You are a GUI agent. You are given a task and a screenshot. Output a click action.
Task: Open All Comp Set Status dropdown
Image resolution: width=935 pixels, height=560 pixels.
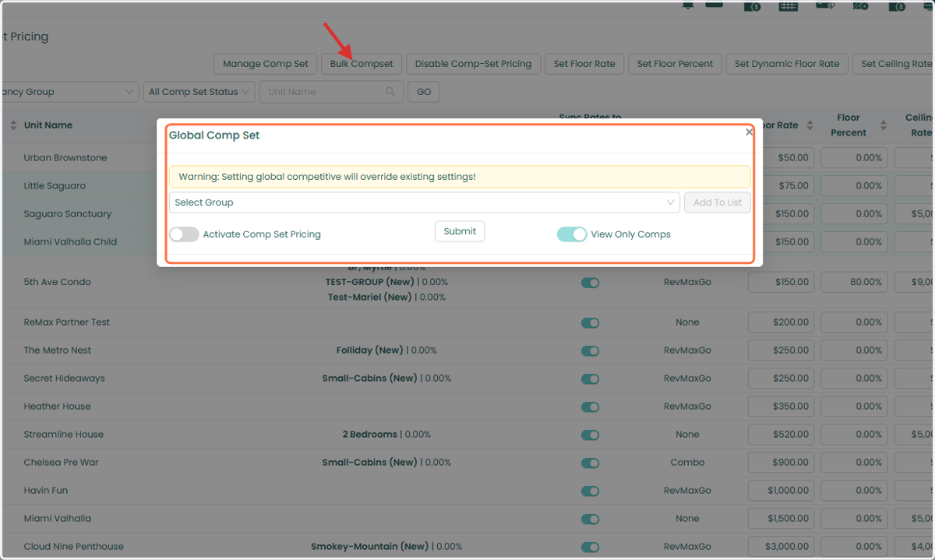tap(199, 92)
